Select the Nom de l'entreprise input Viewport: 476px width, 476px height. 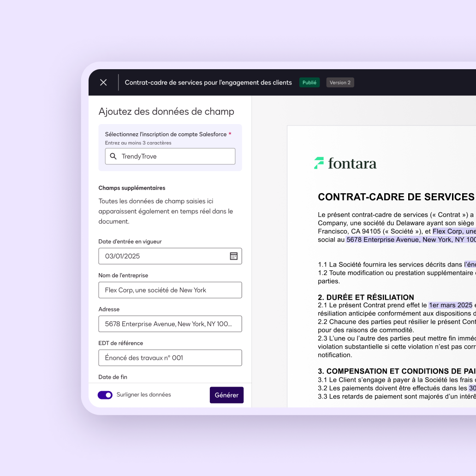click(170, 290)
